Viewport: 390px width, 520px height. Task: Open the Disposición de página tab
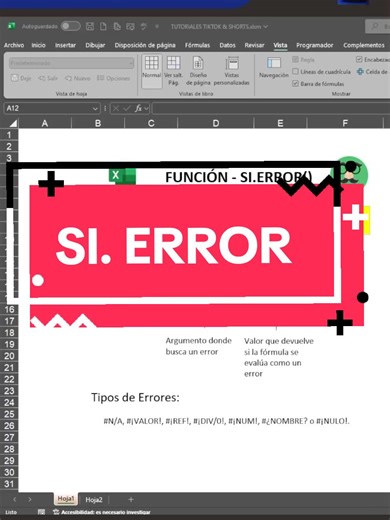tap(145, 45)
